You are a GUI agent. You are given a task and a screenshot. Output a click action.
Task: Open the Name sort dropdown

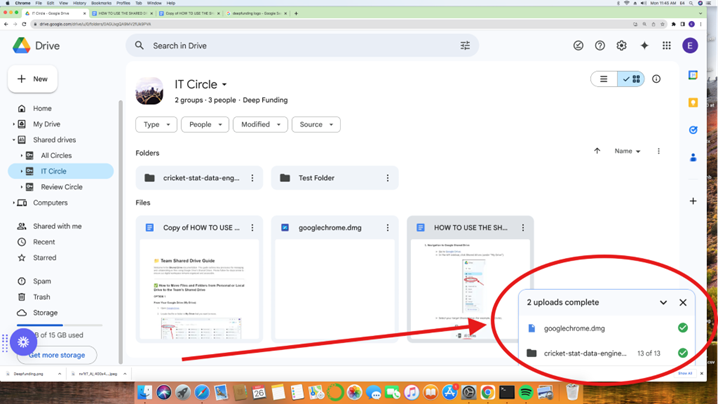click(x=627, y=151)
